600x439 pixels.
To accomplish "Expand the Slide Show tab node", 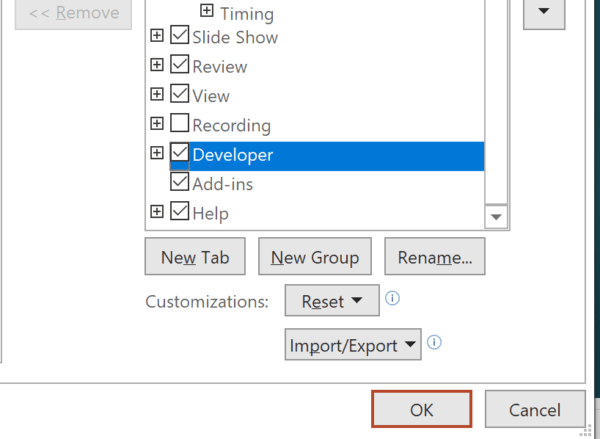I will 157,35.
